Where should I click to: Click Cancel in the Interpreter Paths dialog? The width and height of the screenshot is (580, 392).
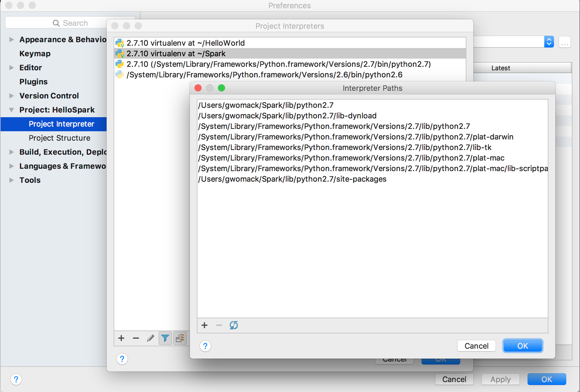(476, 346)
